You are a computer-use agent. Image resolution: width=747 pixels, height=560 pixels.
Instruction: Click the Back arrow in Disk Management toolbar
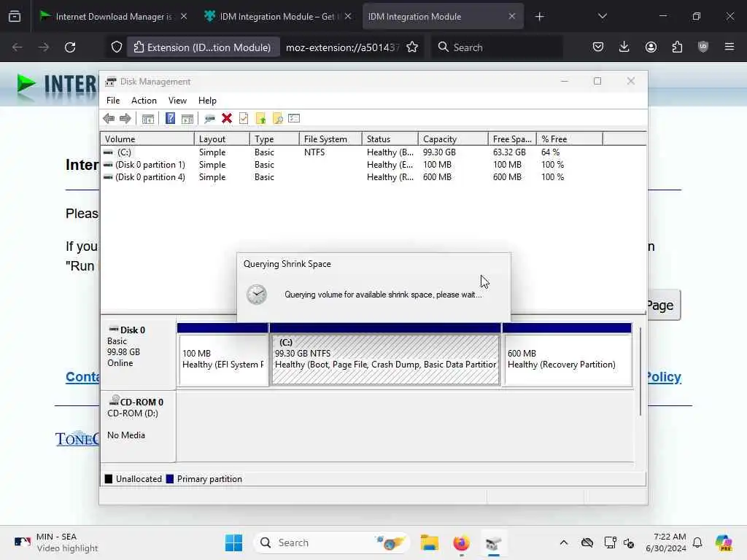pyautogui.click(x=109, y=119)
